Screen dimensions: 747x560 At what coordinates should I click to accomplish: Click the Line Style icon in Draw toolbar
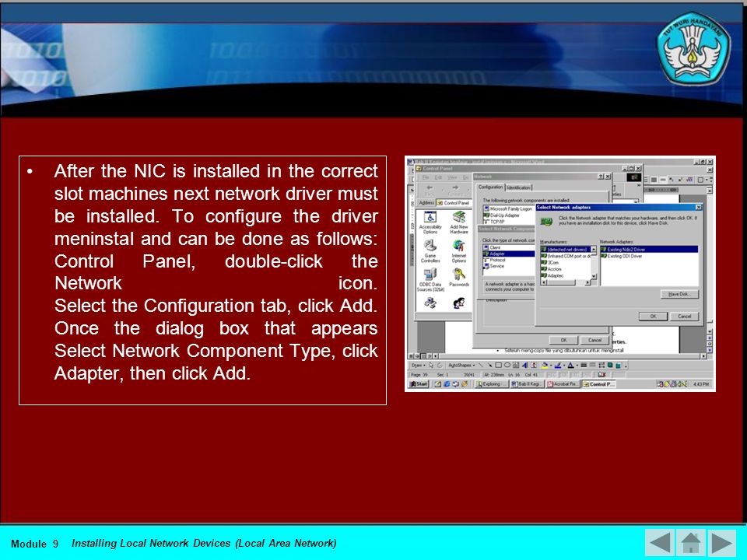(x=584, y=366)
